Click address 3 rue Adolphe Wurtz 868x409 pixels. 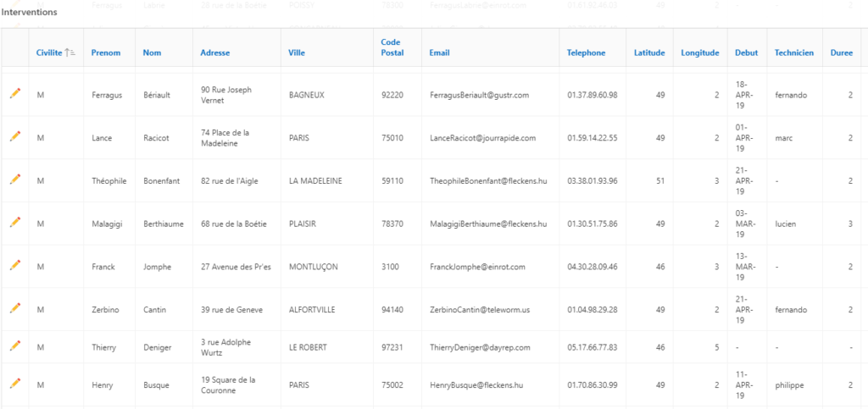pos(225,348)
